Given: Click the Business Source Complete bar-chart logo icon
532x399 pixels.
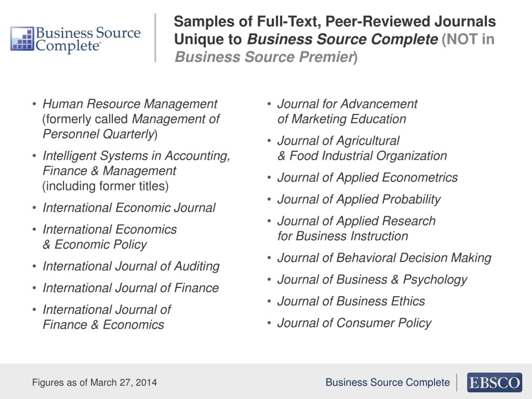Looking at the screenshot, I should pos(22,38).
